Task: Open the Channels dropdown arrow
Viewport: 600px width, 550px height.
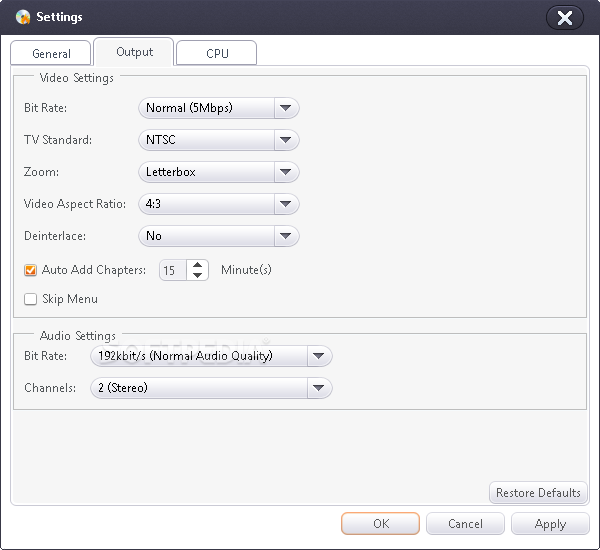Action: pos(319,388)
